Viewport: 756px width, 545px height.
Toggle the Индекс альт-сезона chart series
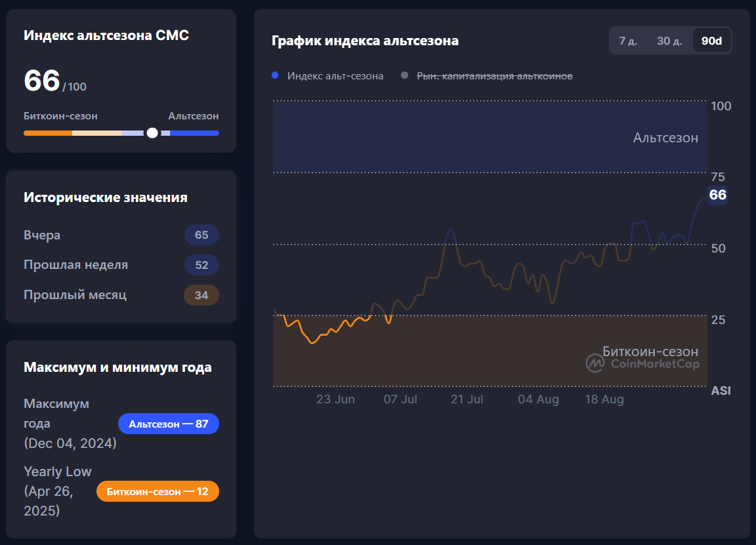tap(335, 76)
